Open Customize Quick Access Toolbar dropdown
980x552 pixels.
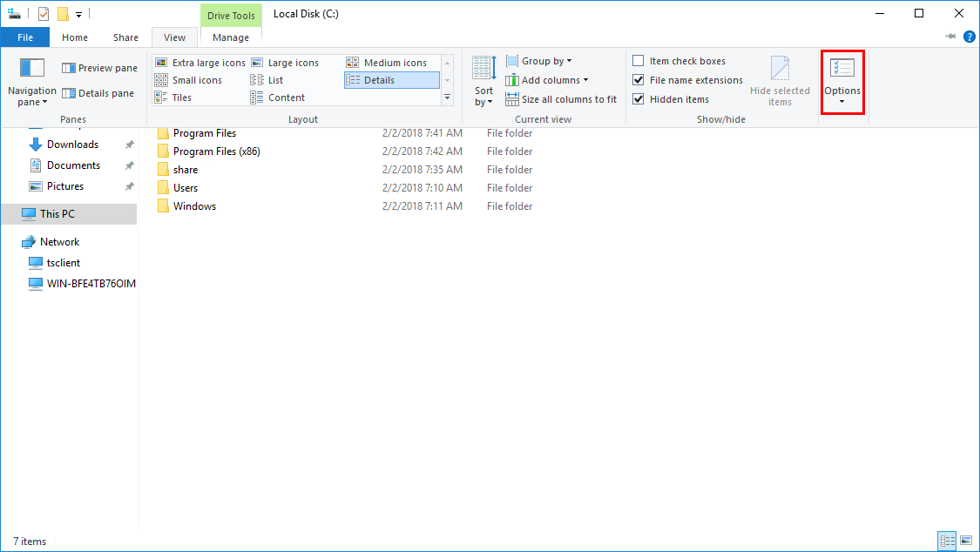click(x=78, y=14)
